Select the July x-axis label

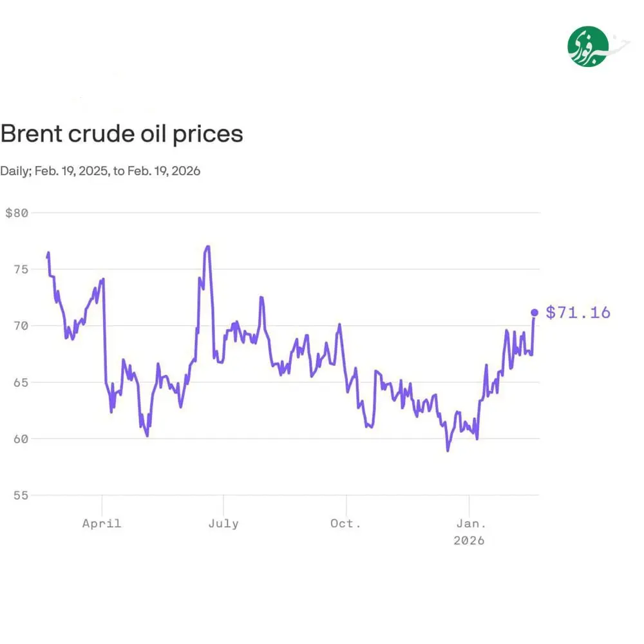click(223, 524)
